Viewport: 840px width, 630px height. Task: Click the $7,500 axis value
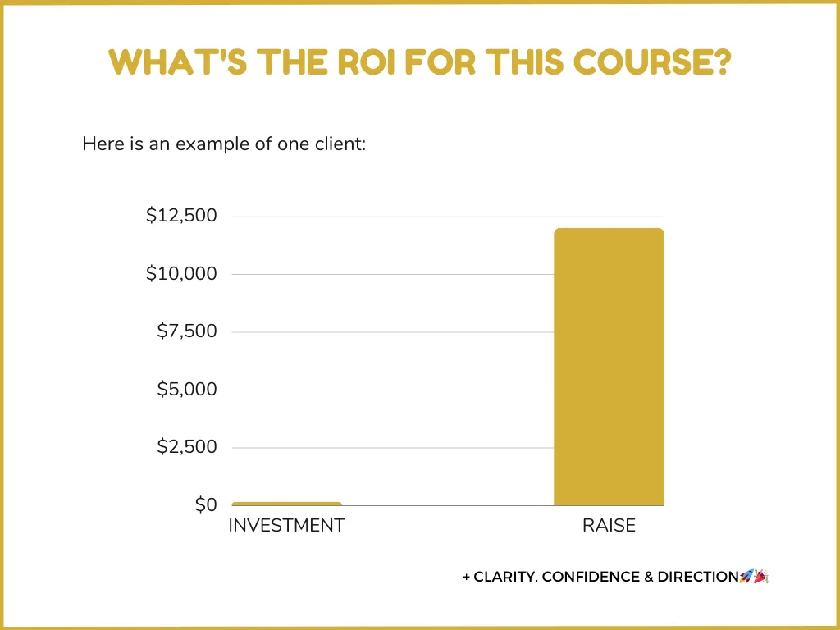[x=187, y=331]
